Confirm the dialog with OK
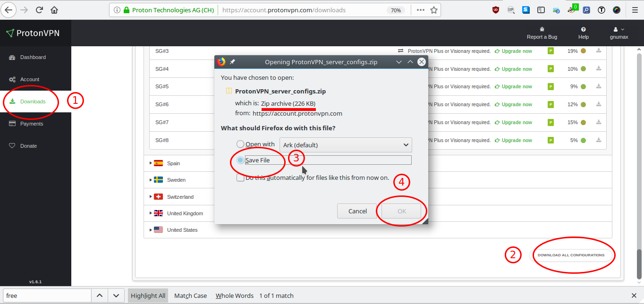Image resolution: width=644 pixels, height=304 pixels. coord(402,211)
